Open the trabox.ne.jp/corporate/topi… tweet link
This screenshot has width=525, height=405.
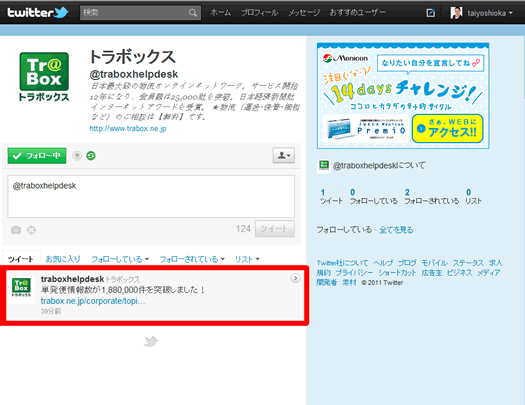pos(93,301)
